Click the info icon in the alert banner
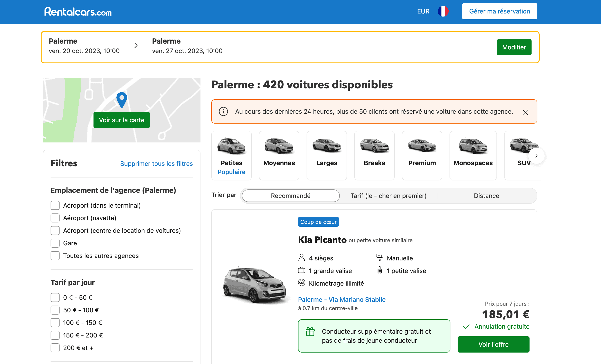601x364 pixels. click(x=223, y=111)
